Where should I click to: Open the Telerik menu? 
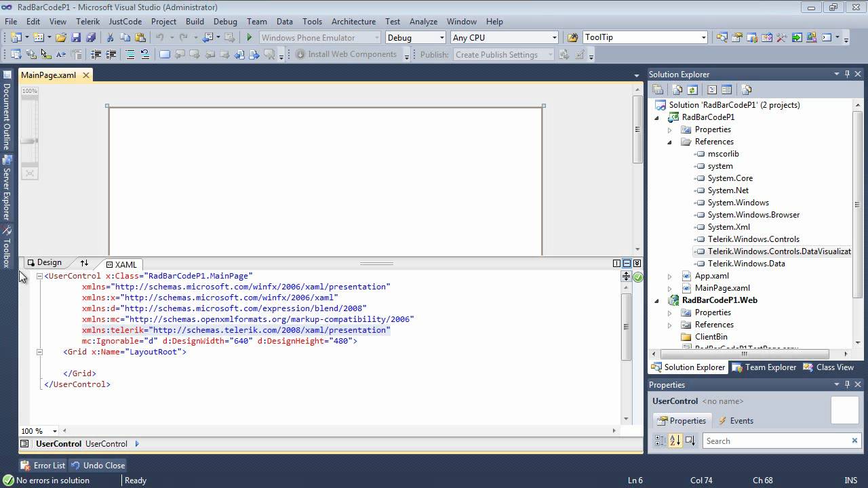pyautogui.click(x=87, y=22)
